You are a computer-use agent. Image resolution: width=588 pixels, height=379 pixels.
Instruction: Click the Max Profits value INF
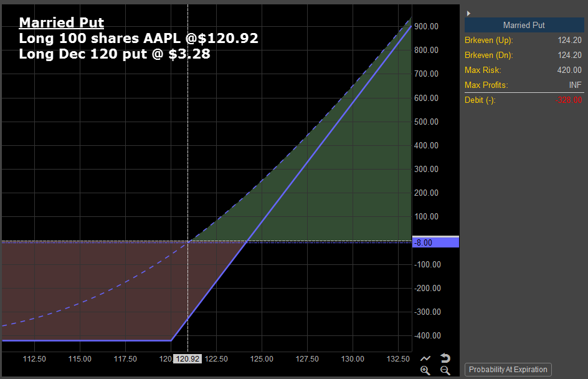click(x=576, y=85)
